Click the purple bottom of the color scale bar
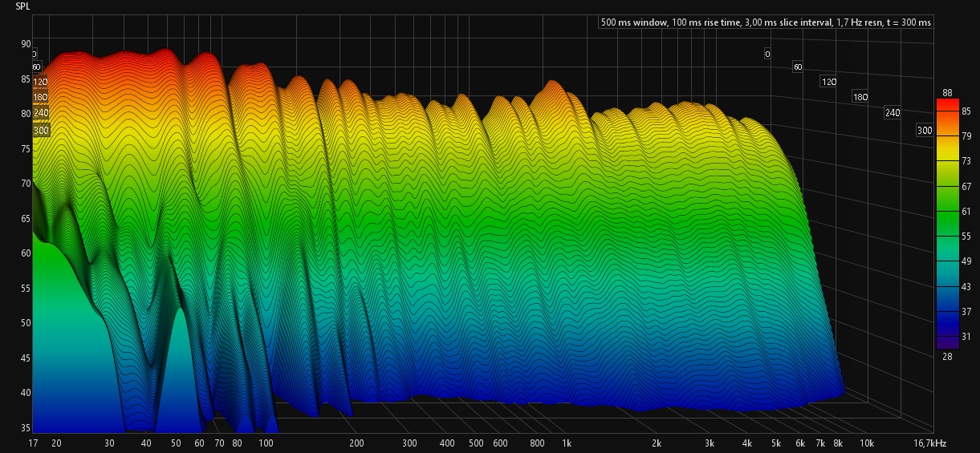The width and height of the screenshot is (980, 453). tap(947, 342)
